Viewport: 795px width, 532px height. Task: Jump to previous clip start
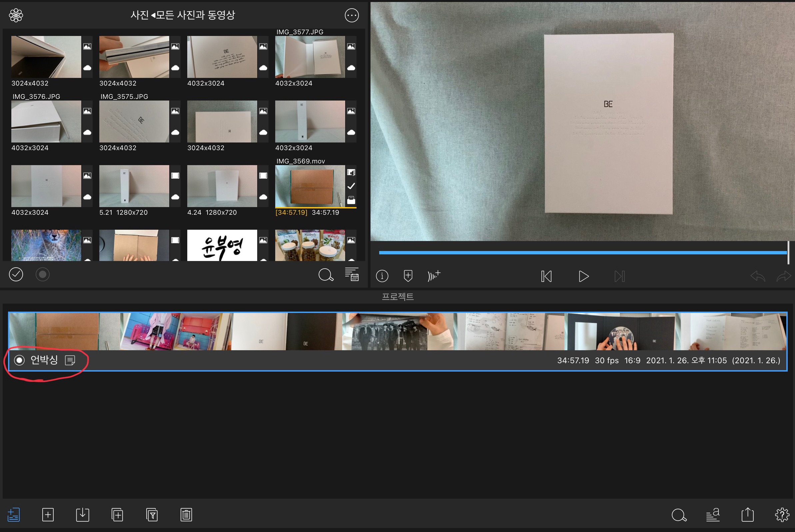(x=546, y=276)
